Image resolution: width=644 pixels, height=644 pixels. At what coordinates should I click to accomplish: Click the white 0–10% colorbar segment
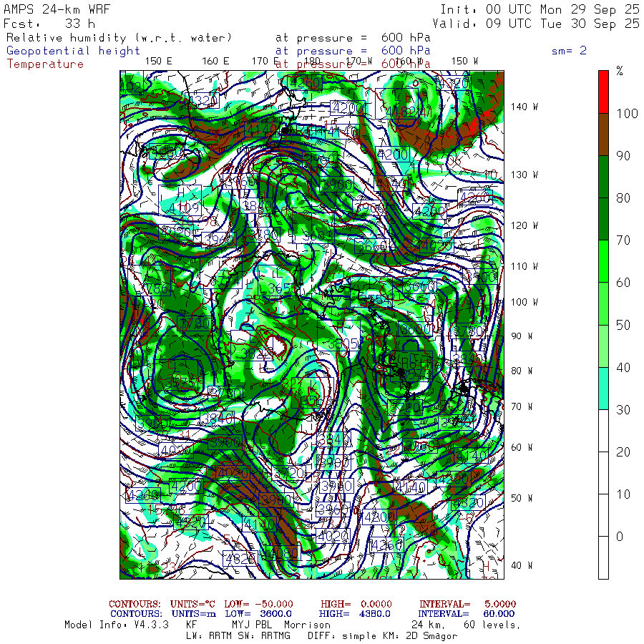[x=604, y=515]
